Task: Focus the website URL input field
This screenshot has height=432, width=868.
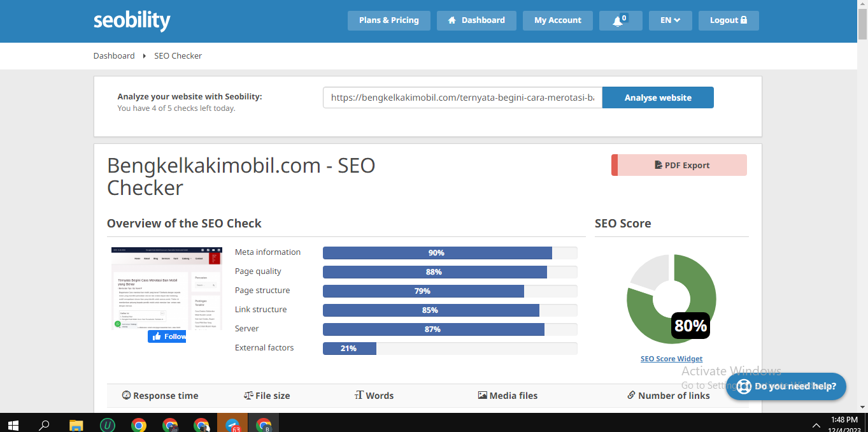Action: [x=463, y=97]
